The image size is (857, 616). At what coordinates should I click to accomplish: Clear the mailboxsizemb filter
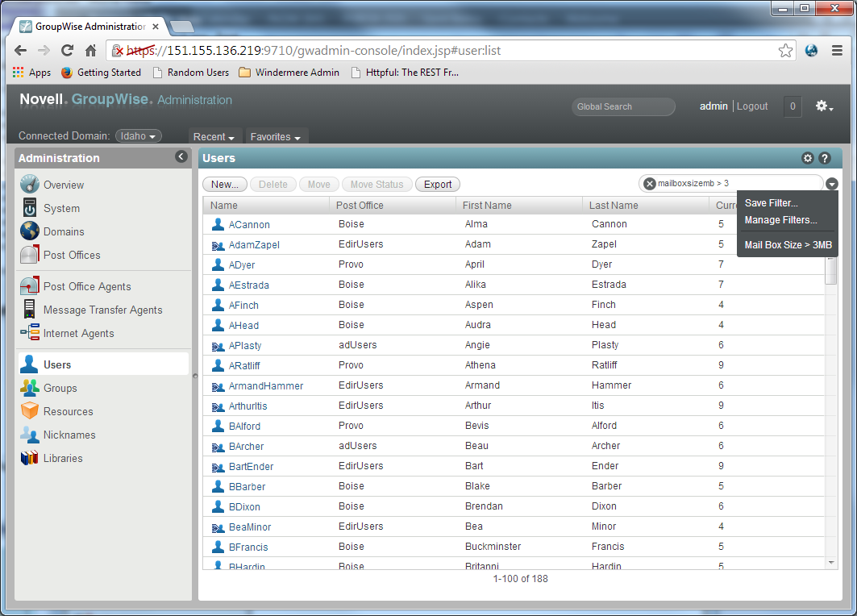click(649, 184)
